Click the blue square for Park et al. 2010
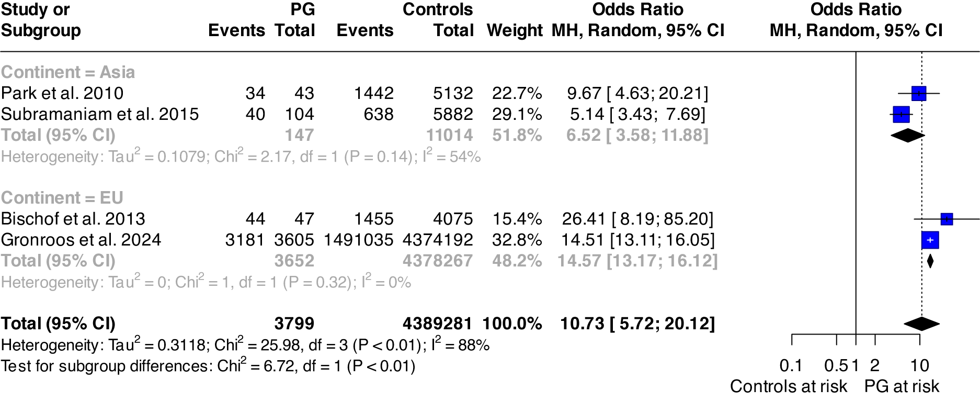980x401 pixels. tap(919, 94)
